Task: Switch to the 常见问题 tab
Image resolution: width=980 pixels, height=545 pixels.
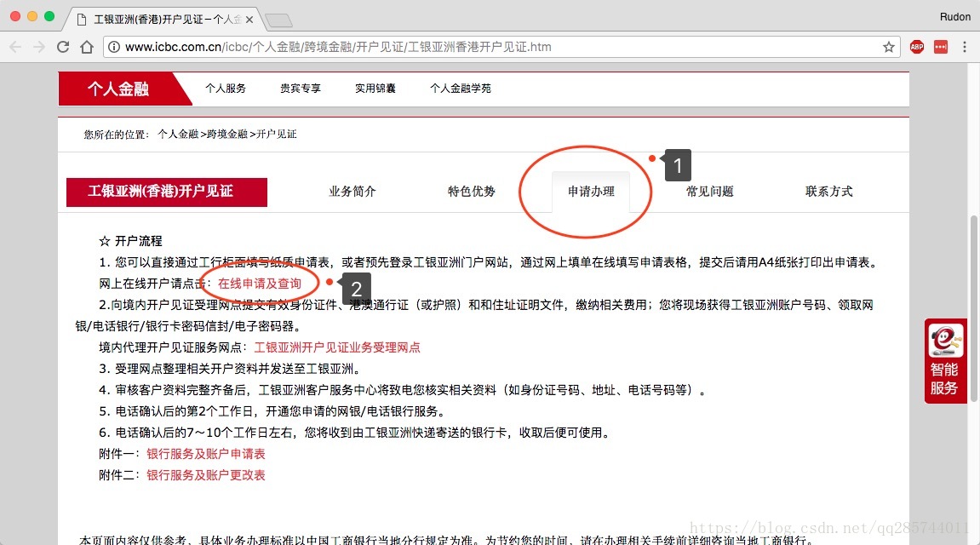Action: click(710, 192)
